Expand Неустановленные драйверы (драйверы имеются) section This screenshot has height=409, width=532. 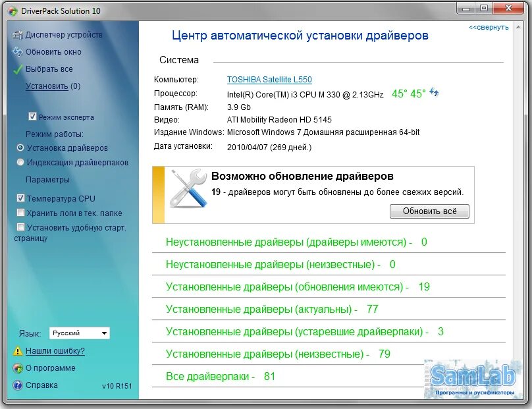tap(296, 242)
